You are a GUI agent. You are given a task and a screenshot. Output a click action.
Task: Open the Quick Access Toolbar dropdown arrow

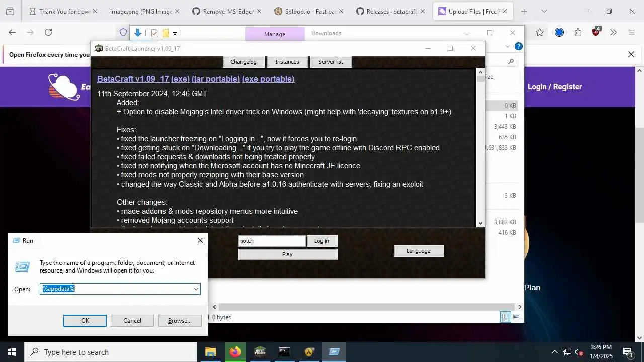175,33
